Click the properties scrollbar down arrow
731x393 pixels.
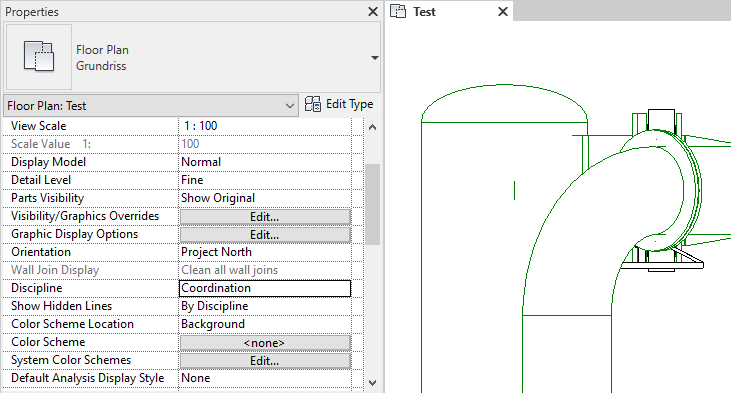[x=372, y=383]
